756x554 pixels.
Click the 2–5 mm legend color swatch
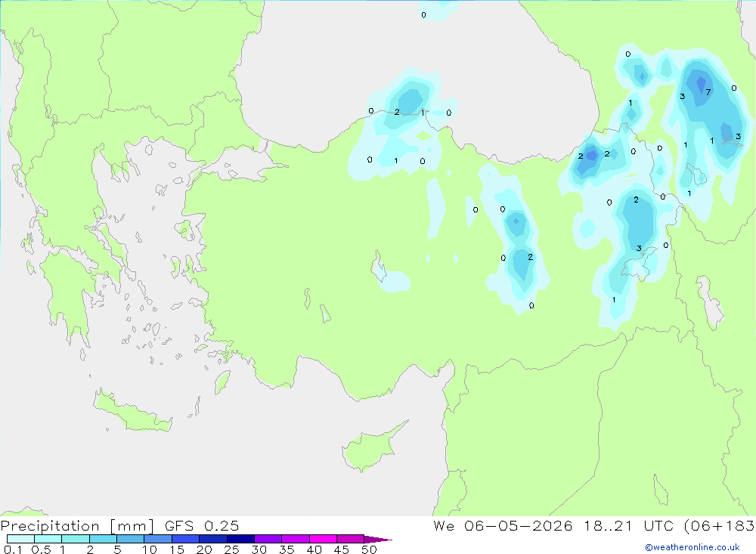(x=103, y=539)
